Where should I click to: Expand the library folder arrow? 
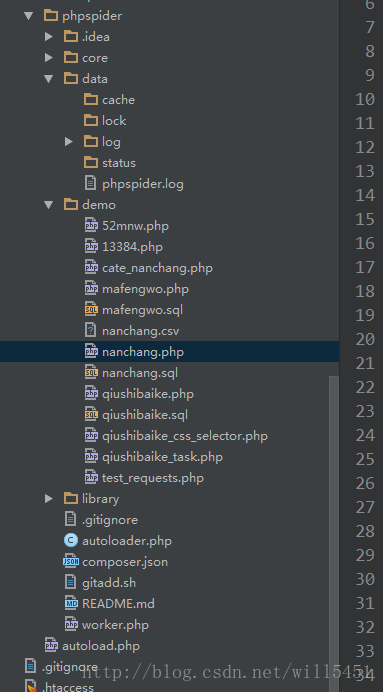[49, 499]
